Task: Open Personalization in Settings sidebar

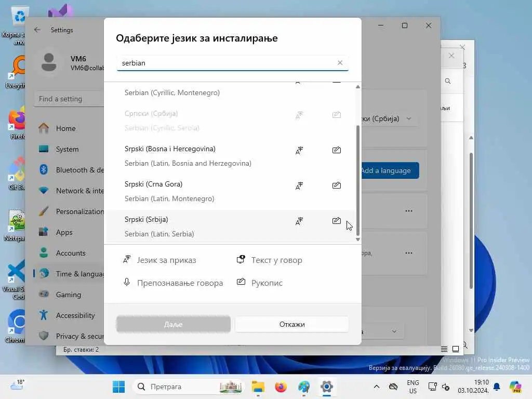Action: coord(69,211)
